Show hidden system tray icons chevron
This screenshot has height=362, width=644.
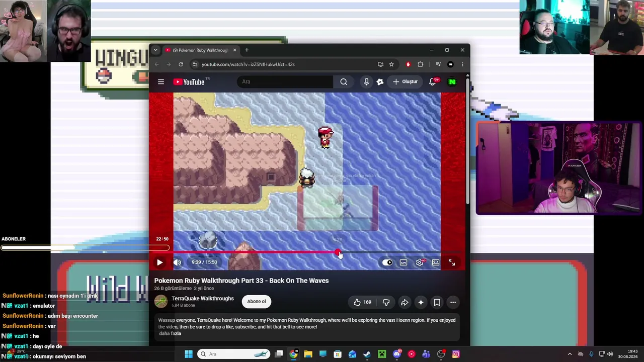pos(570,354)
